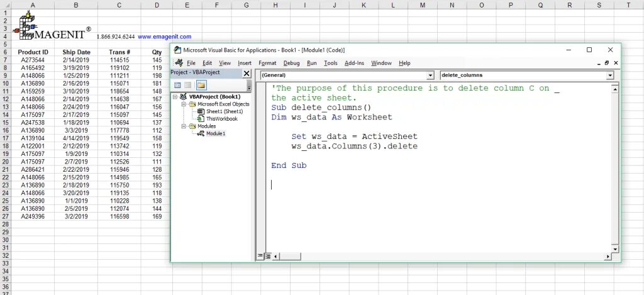Screen dimensions: 644x295
Task: Select cell A273544 in Excel sheet
Action: (33, 60)
